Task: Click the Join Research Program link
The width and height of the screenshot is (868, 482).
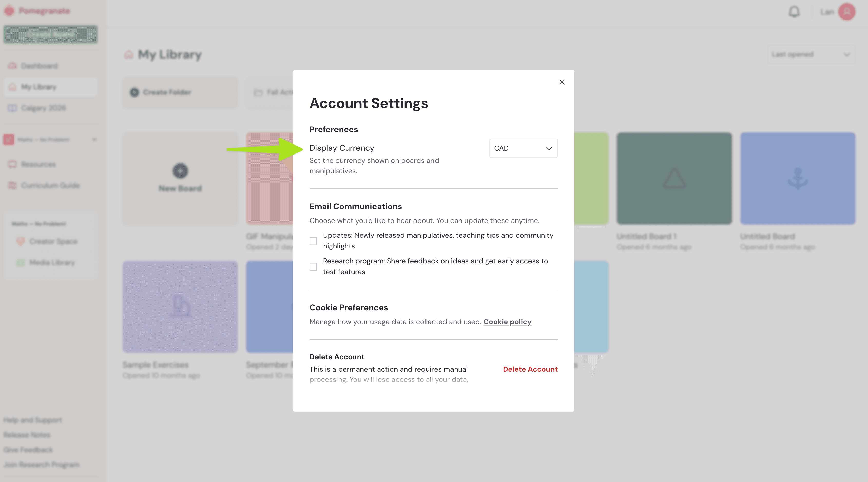Action: [41, 465]
